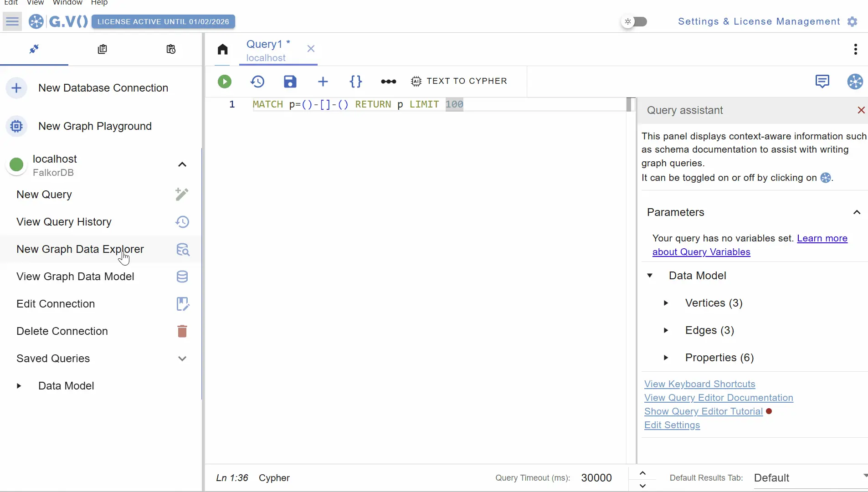Click the localhost green status indicator

[x=16, y=164]
